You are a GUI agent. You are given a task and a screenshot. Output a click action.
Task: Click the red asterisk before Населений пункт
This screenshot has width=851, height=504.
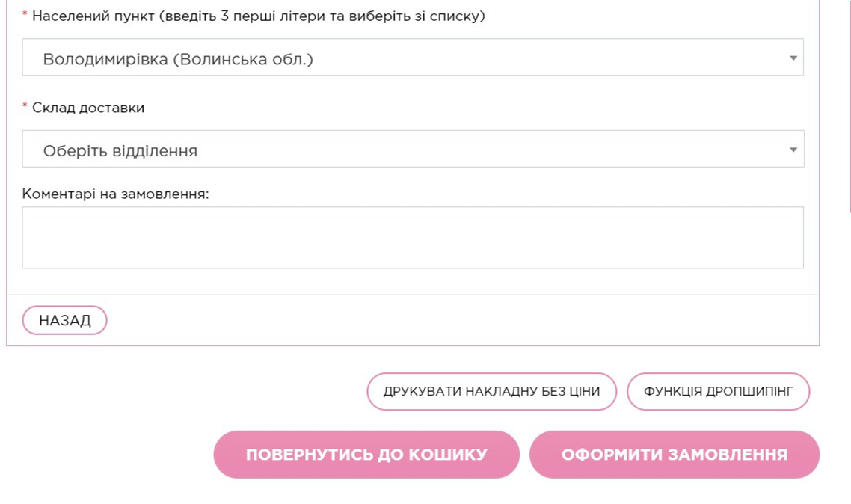tap(25, 16)
